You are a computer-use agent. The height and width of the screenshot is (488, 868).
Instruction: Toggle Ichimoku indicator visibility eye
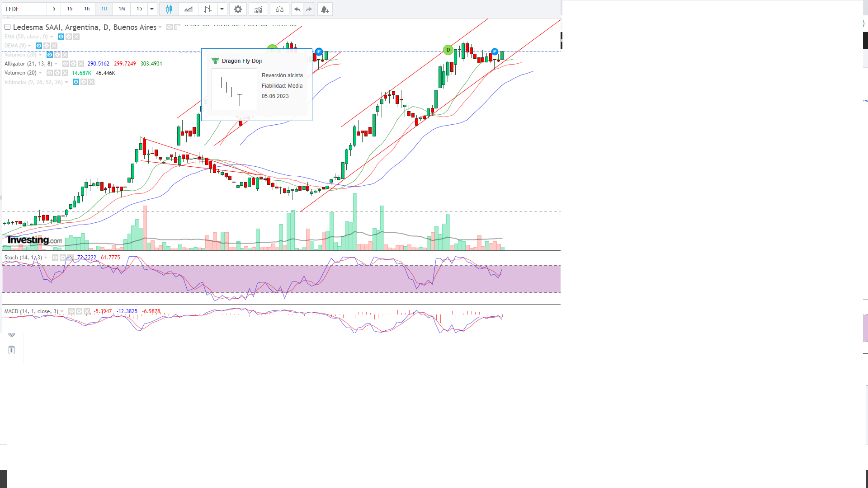tap(76, 82)
